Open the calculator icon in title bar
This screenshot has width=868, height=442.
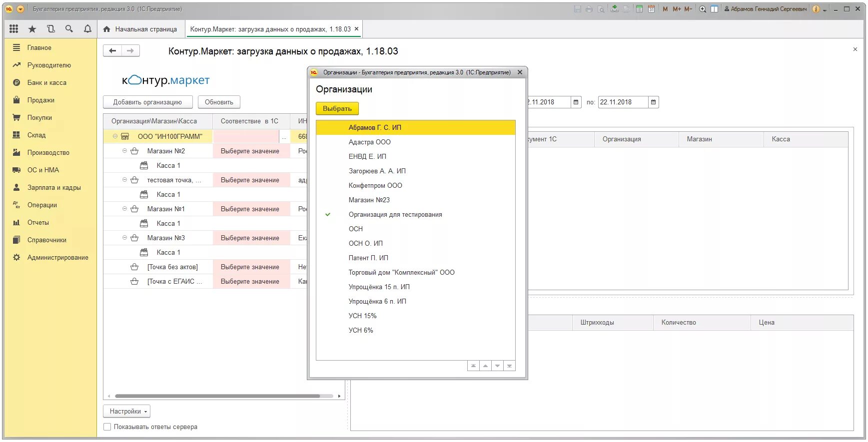[x=639, y=9]
